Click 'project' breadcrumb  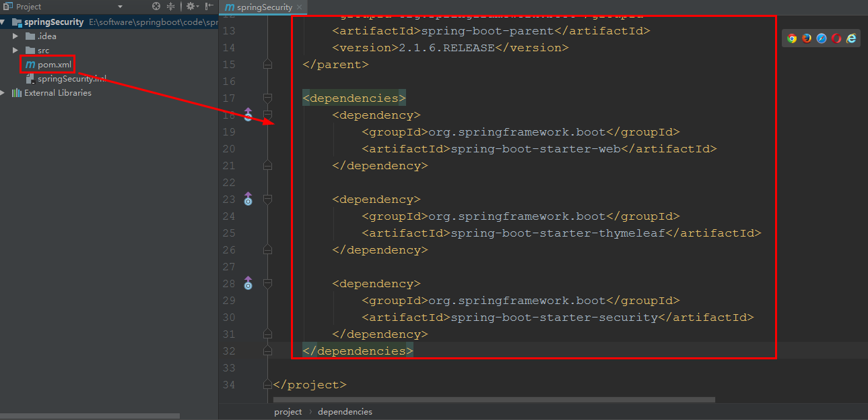click(288, 411)
